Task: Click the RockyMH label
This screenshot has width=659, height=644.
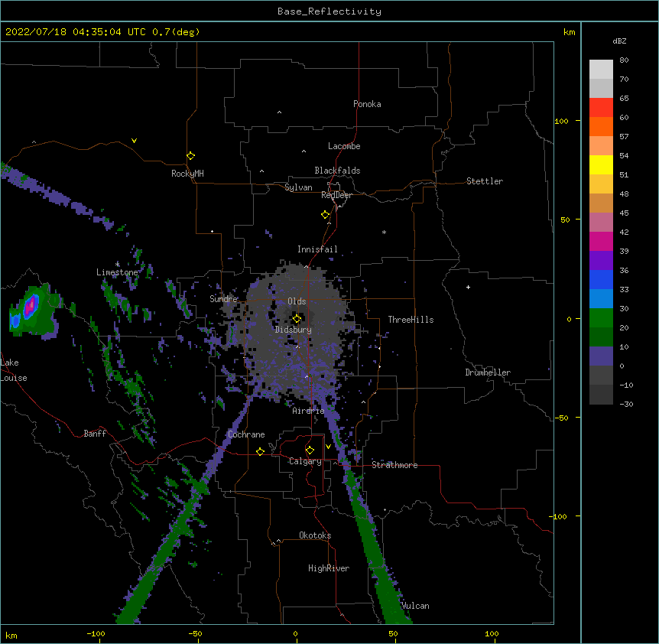Action: (187, 174)
